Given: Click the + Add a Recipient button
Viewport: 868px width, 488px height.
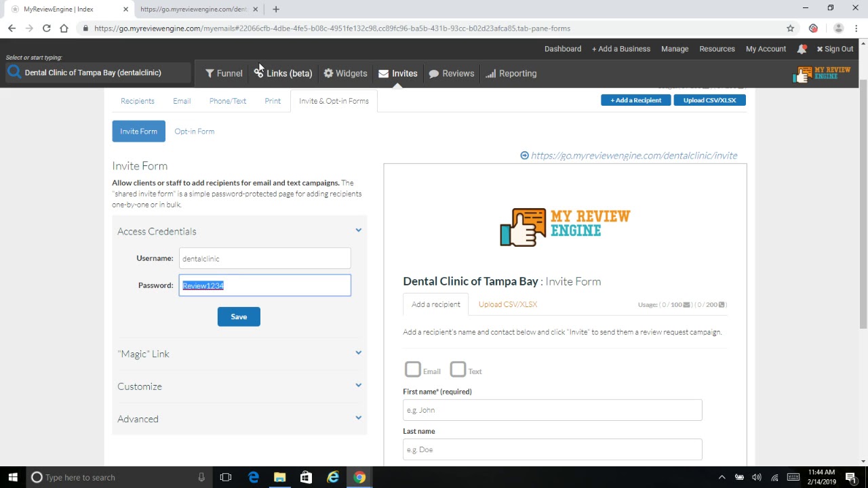Looking at the screenshot, I should coord(635,100).
